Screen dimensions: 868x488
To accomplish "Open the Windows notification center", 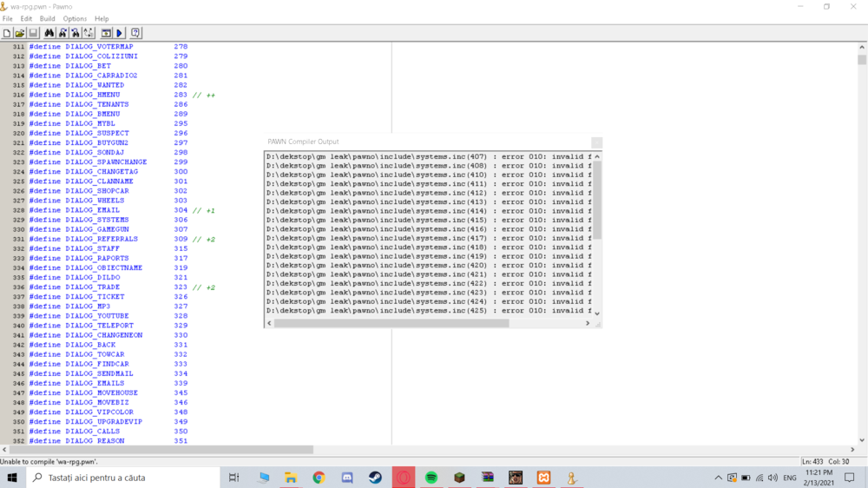I will point(850,478).
